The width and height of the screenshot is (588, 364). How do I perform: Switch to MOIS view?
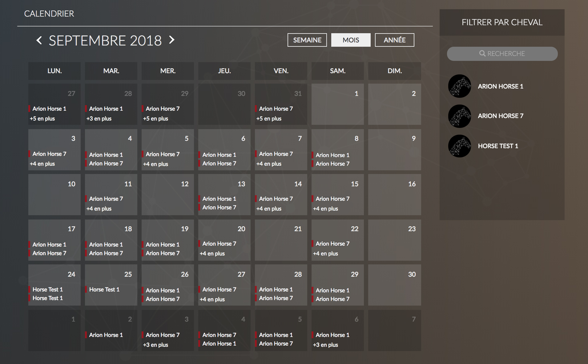[351, 40]
